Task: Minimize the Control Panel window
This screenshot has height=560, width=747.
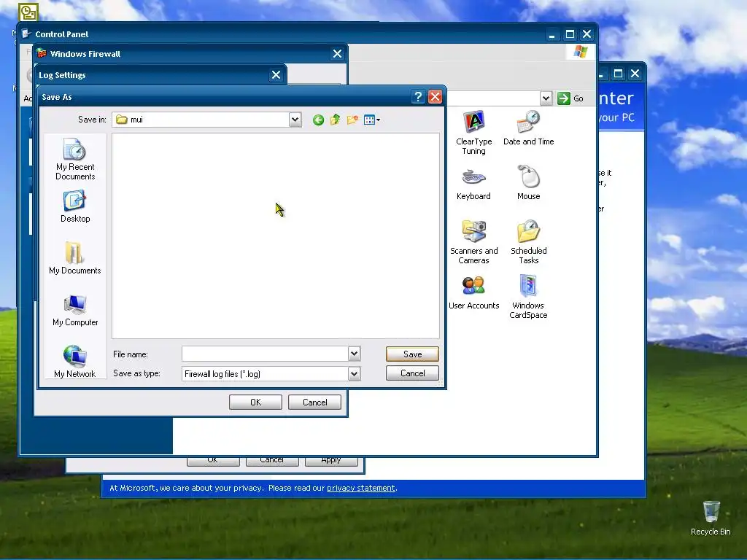Action: tap(552, 34)
